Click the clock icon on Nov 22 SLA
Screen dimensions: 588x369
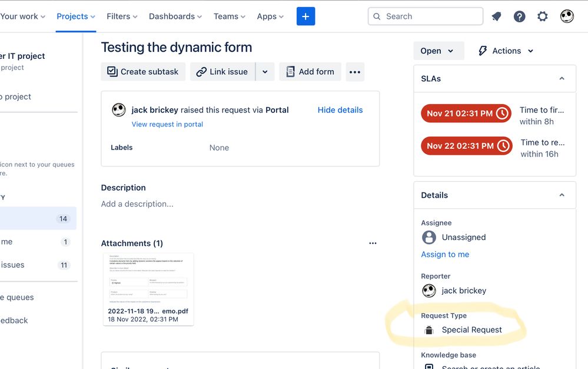(504, 146)
